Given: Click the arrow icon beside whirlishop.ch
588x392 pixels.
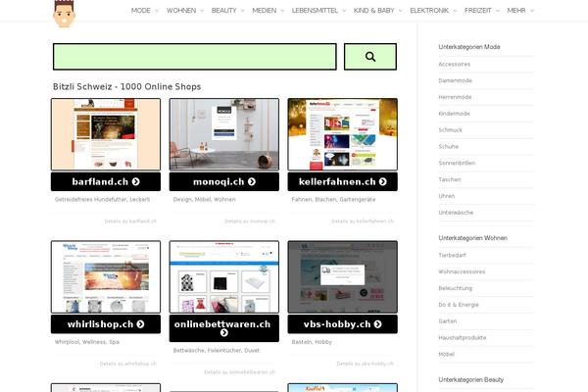Looking at the screenshot, I should pos(140,324).
